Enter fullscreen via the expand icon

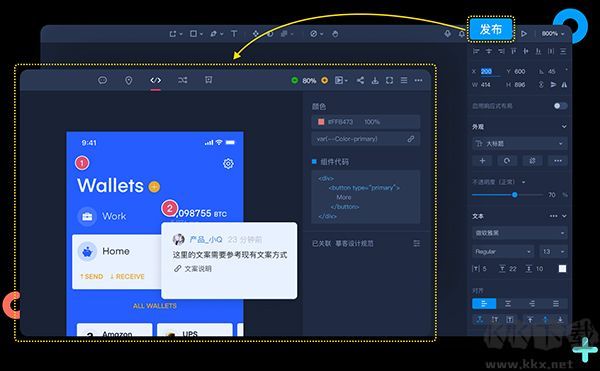390,80
